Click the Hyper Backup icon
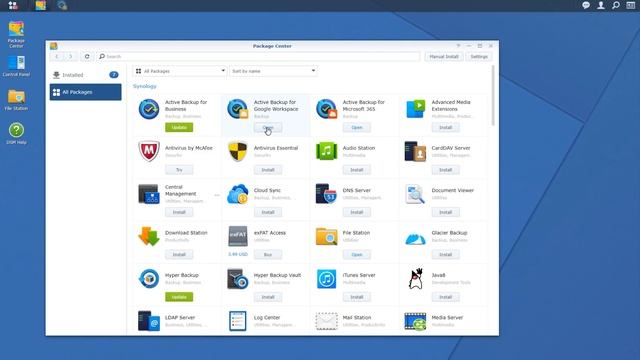640x360 pixels. 149,279
